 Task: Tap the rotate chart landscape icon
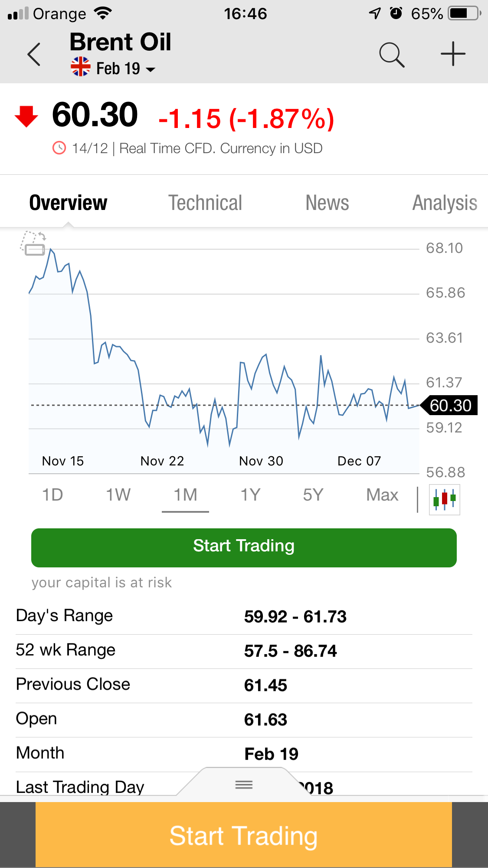(x=33, y=243)
